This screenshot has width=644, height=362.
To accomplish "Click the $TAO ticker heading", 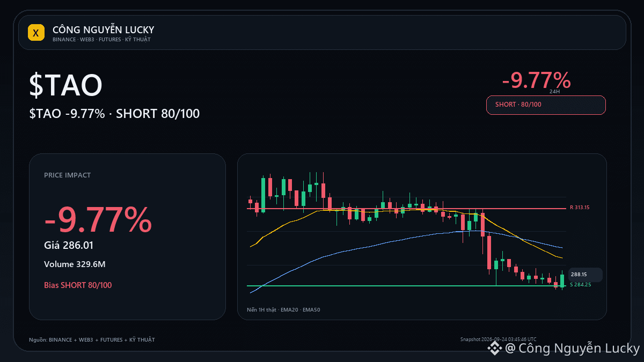I will point(65,85).
